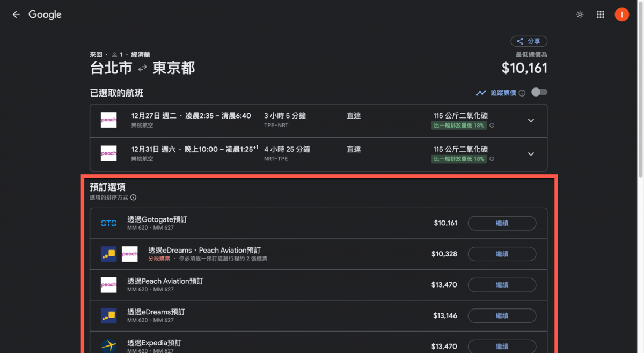
Task: Switch theme with the brightness icon
Action: tap(580, 14)
